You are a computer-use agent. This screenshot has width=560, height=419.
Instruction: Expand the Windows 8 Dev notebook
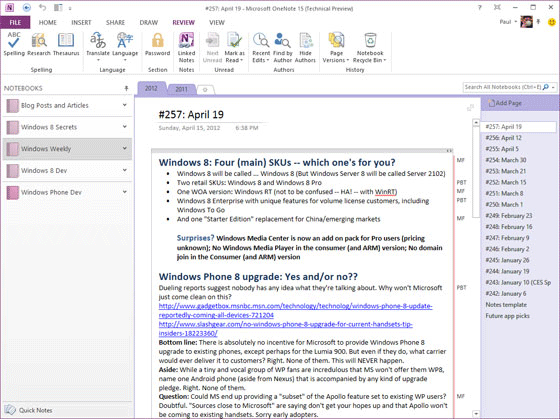[x=125, y=170]
